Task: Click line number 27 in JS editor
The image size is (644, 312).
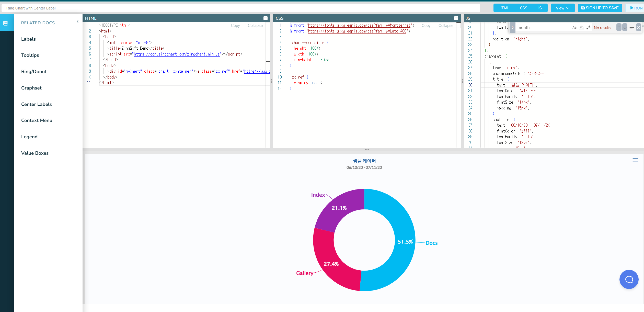Action: tap(470, 68)
